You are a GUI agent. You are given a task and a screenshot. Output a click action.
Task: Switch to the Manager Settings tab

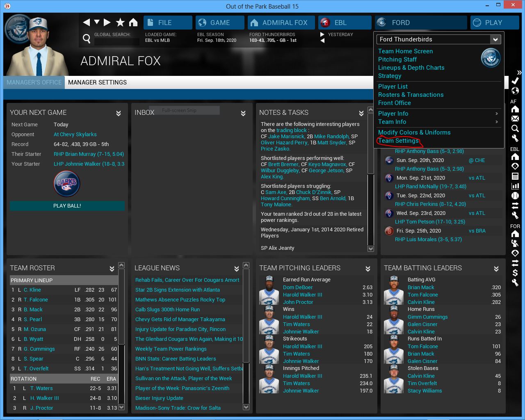coord(97,82)
